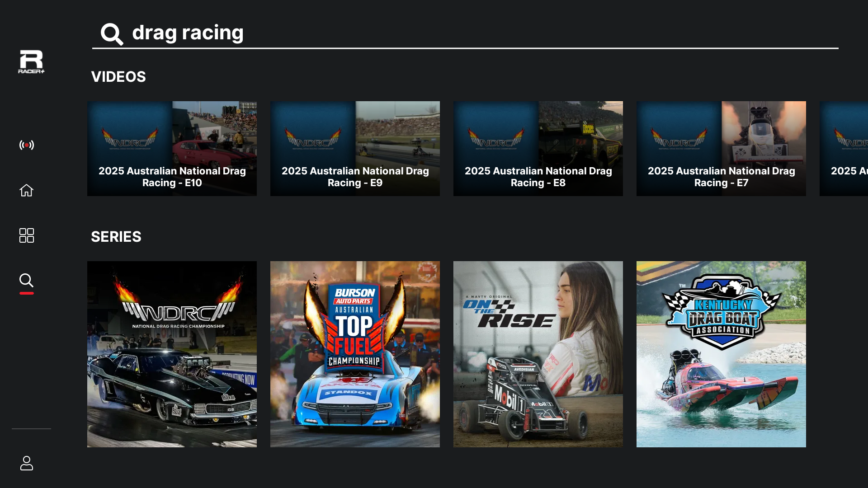This screenshot has height=488, width=868.
Task: Play 2025 Australian National Drag Racing - E8
Action: pos(538,149)
